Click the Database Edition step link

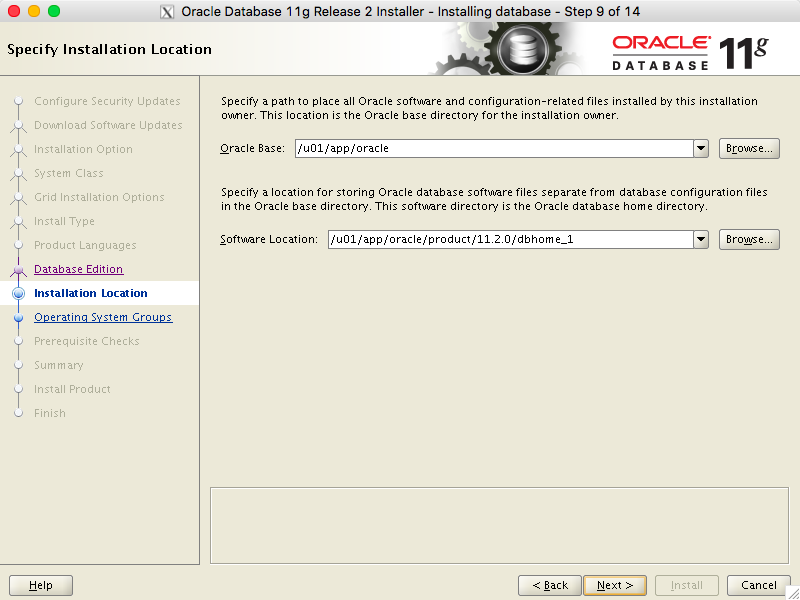point(78,269)
